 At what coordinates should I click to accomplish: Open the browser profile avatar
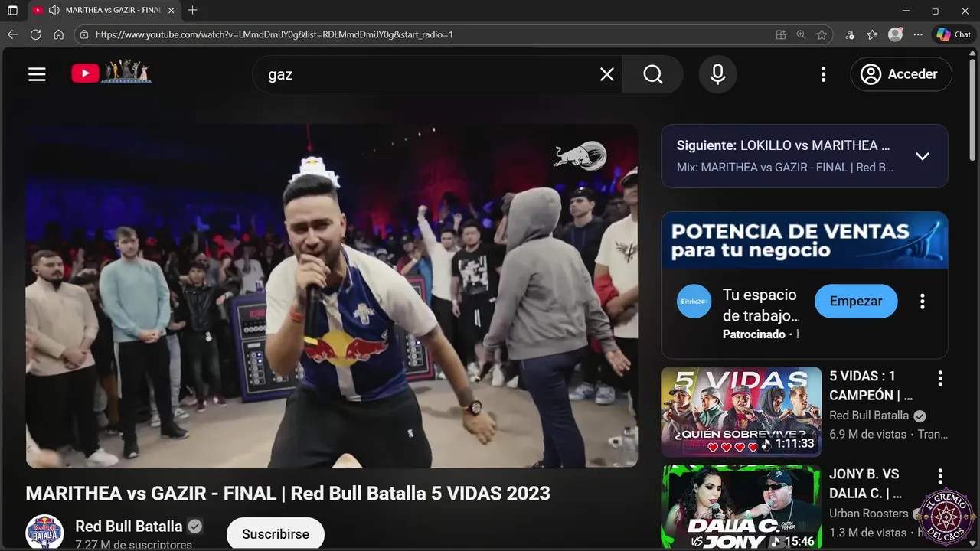tap(895, 34)
